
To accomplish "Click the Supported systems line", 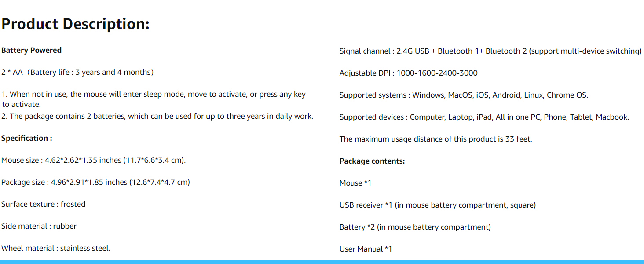I will tap(464, 95).
